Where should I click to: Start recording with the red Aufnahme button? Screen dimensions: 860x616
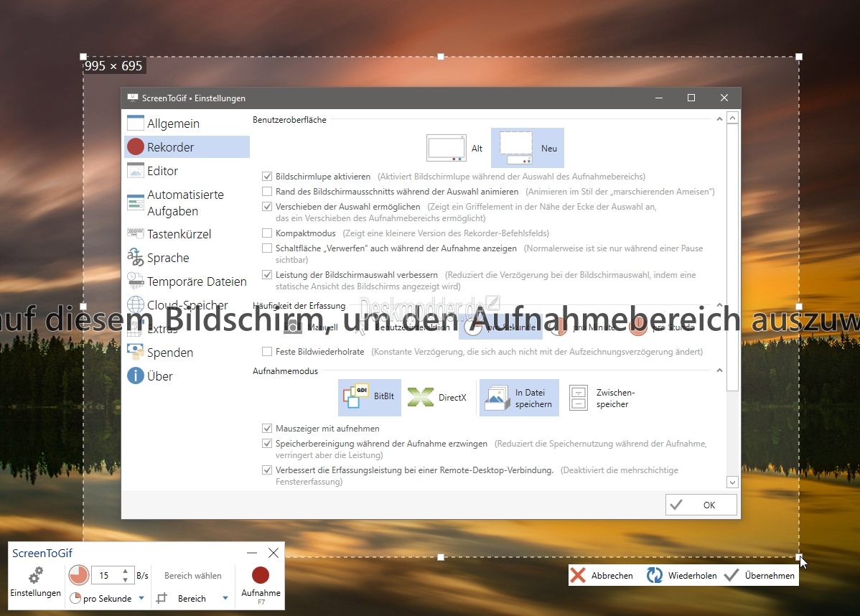click(x=261, y=586)
